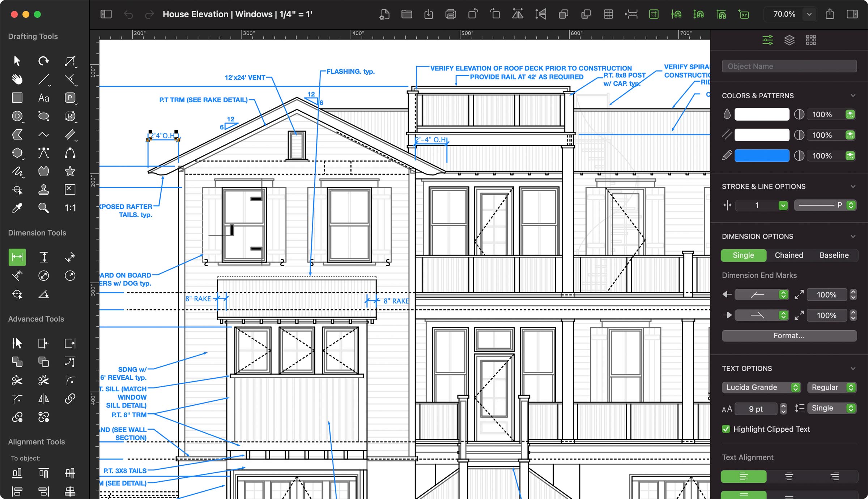The width and height of the screenshot is (868, 499).
Task: Collapse the COLORS & PATTERNS section
Action: [854, 95]
